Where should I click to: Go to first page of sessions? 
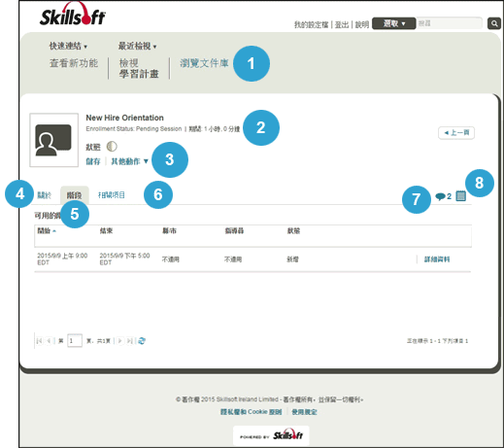click(x=39, y=341)
